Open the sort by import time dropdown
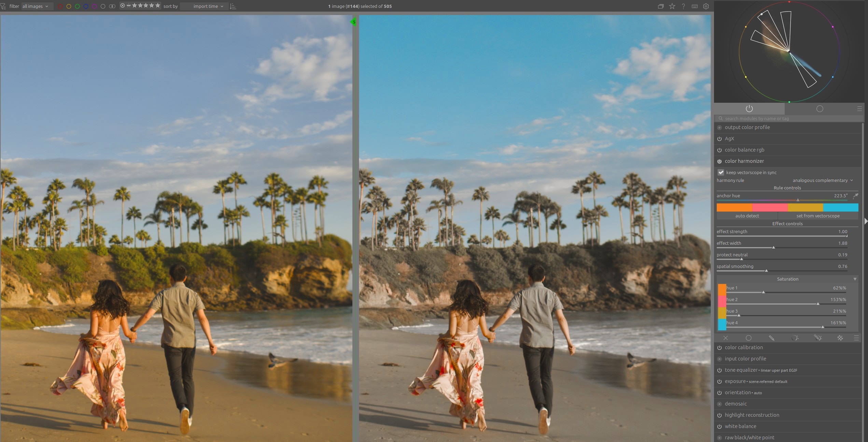This screenshot has width=868, height=442. point(205,6)
